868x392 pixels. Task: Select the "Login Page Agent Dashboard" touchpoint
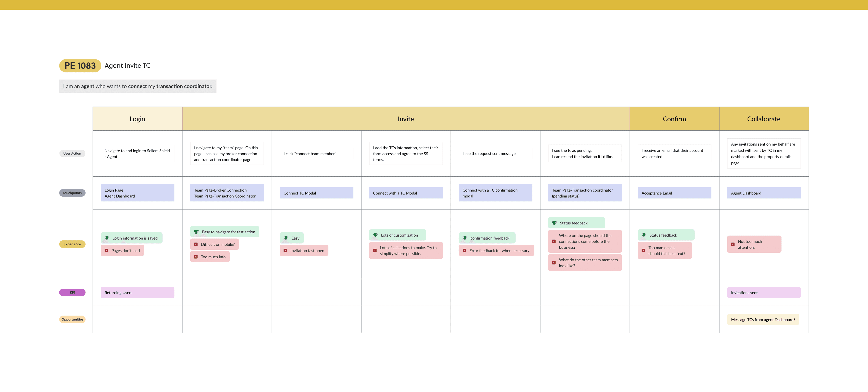137,193
